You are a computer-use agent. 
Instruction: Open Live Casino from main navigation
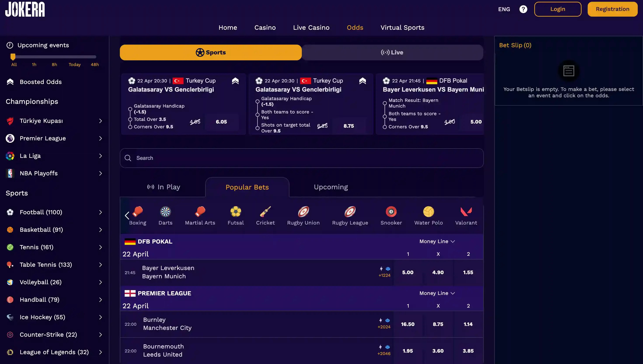tap(311, 28)
